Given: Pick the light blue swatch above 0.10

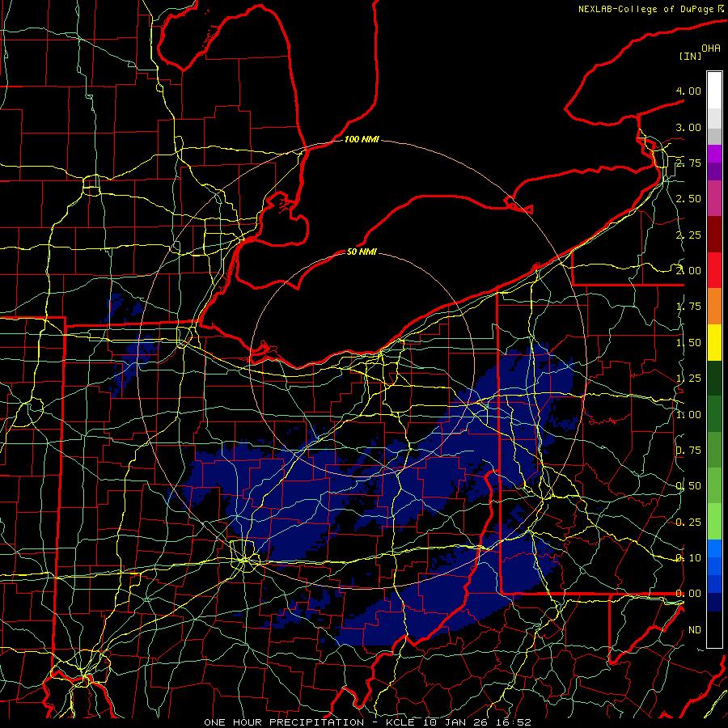Looking at the screenshot, I should [714, 548].
